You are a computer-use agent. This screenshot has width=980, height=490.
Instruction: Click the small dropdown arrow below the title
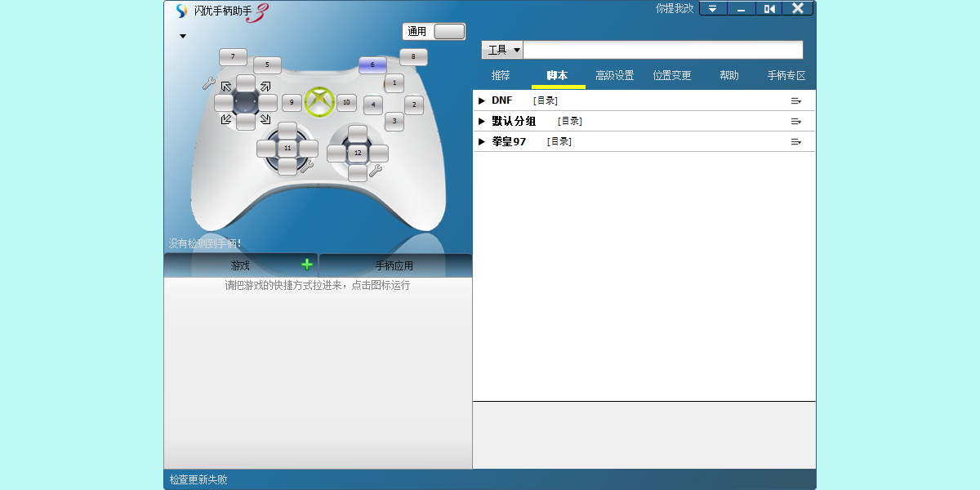pyautogui.click(x=183, y=36)
